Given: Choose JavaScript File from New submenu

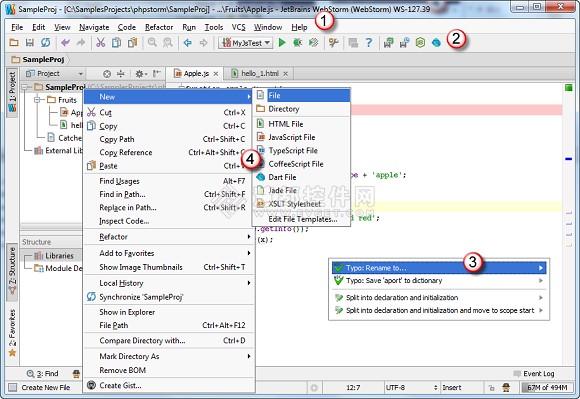Looking at the screenshot, I should (301, 137).
